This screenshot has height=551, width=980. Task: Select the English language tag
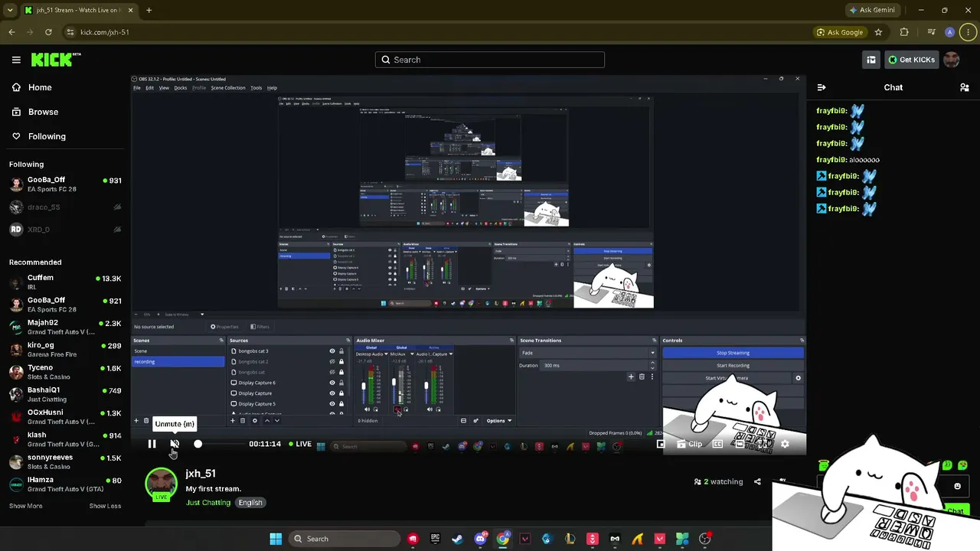[250, 503]
